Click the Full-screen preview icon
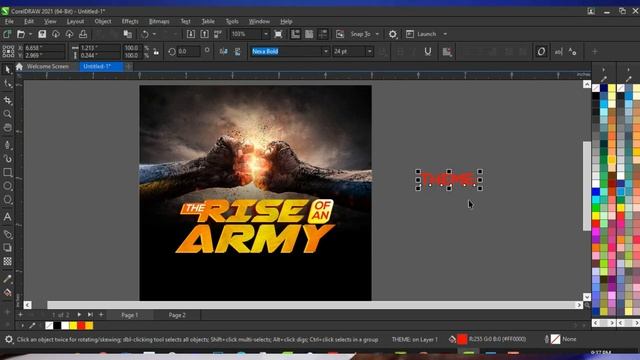Screen dimensions: 640x360 pos(278,34)
